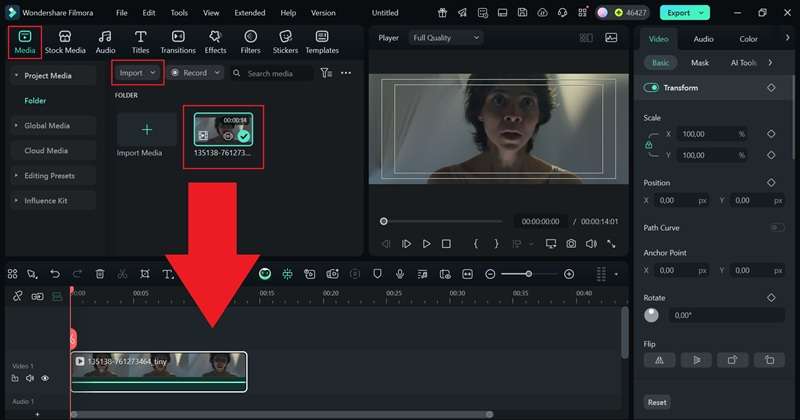This screenshot has width=800, height=420.
Task: Open the marker shield icon
Action: [x=377, y=274]
